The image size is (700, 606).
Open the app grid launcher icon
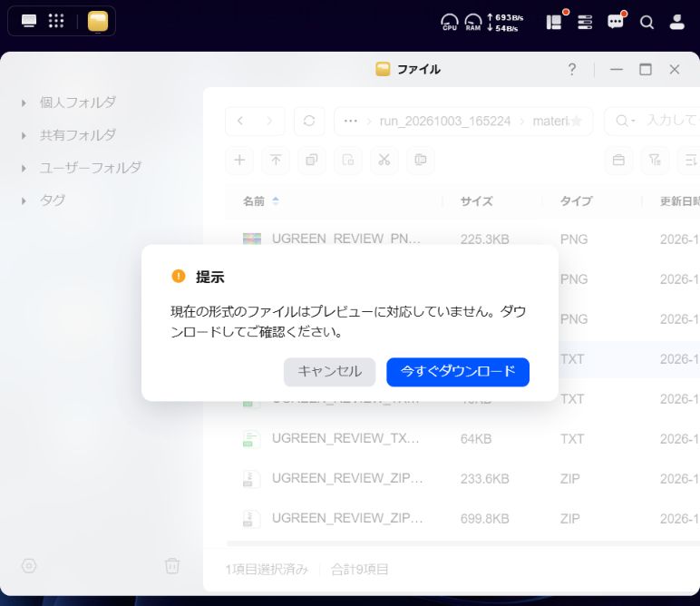pyautogui.click(x=56, y=21)
